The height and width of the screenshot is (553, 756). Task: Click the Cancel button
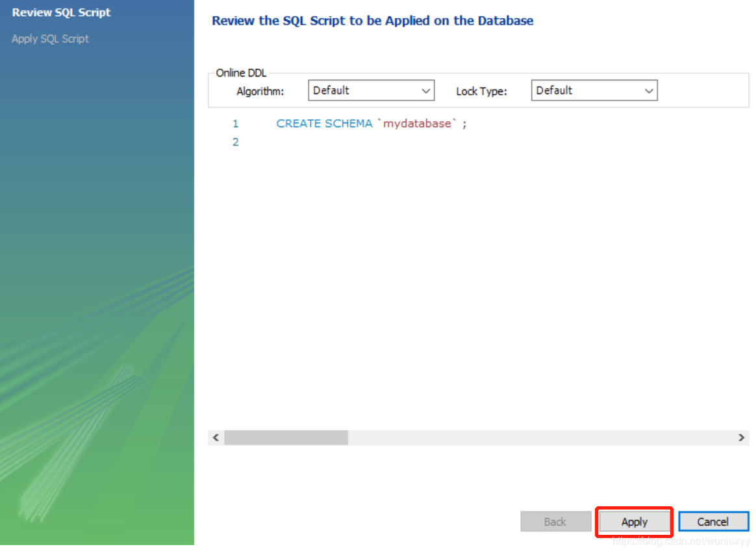point(713,522)
